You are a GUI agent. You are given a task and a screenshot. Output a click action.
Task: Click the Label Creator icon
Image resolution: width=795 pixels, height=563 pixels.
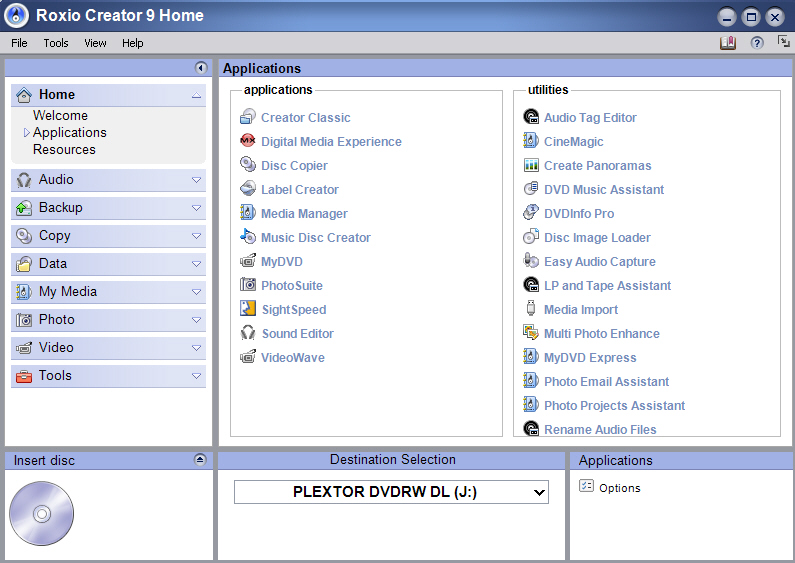(x=247, y=188)
